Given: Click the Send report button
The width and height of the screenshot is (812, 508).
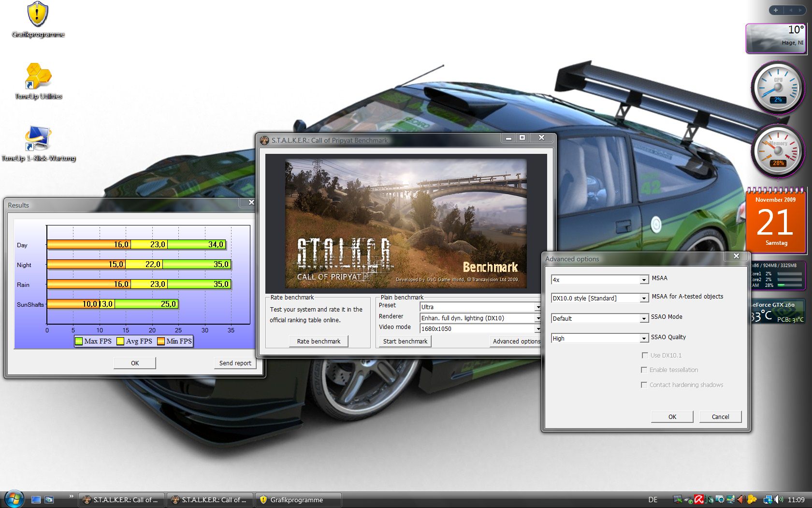Looking at the screenshot, I should coord(235,363).
